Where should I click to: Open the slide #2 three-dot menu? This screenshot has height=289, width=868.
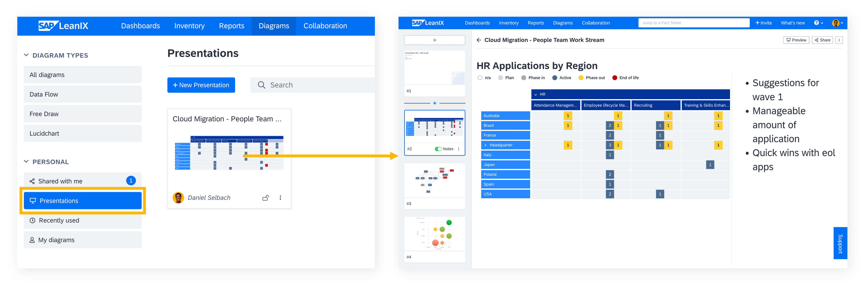[x=459, y=149]
